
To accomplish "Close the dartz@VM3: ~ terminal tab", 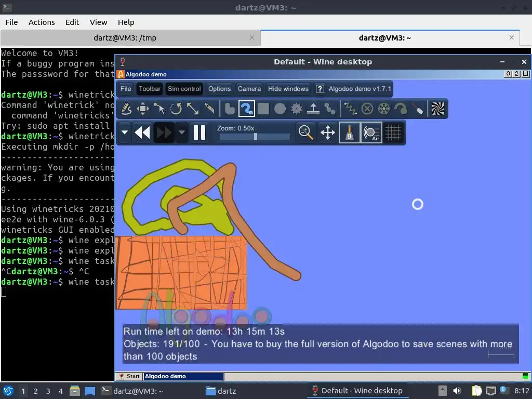I will 512,37.
